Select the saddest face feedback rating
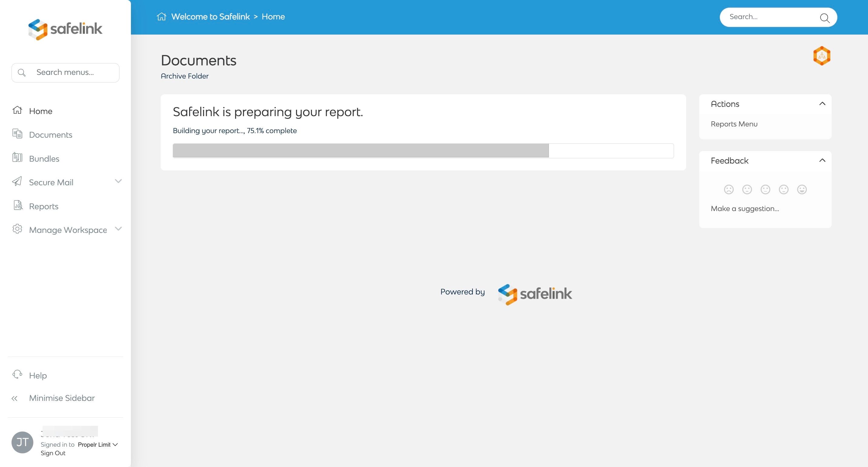 [x=729, y=190]
